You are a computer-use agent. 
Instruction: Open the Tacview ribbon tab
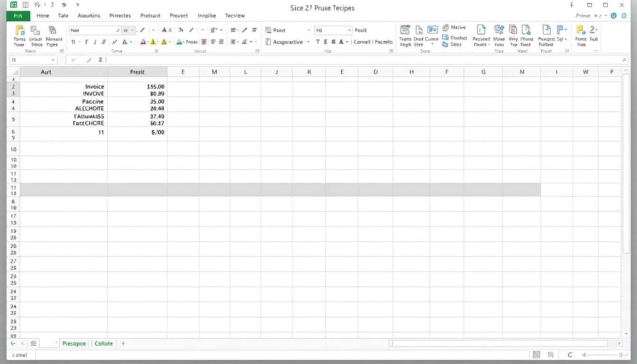tap(235, 16)
